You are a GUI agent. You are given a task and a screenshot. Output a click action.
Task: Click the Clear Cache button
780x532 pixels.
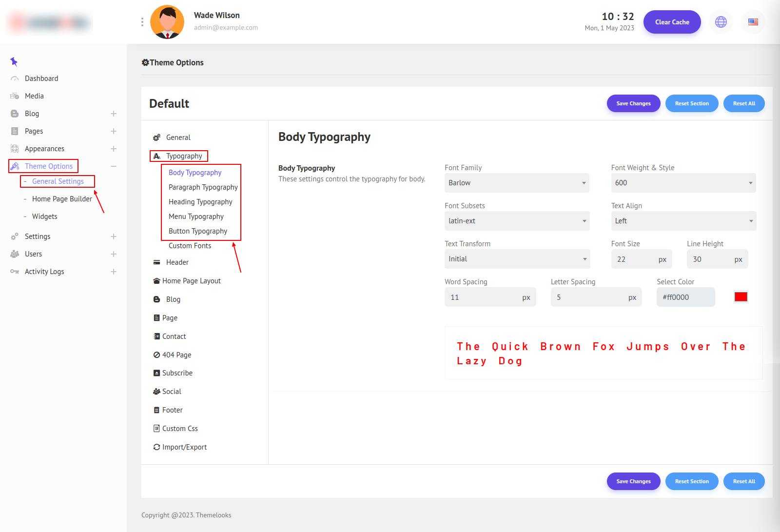tap(672, 22)
